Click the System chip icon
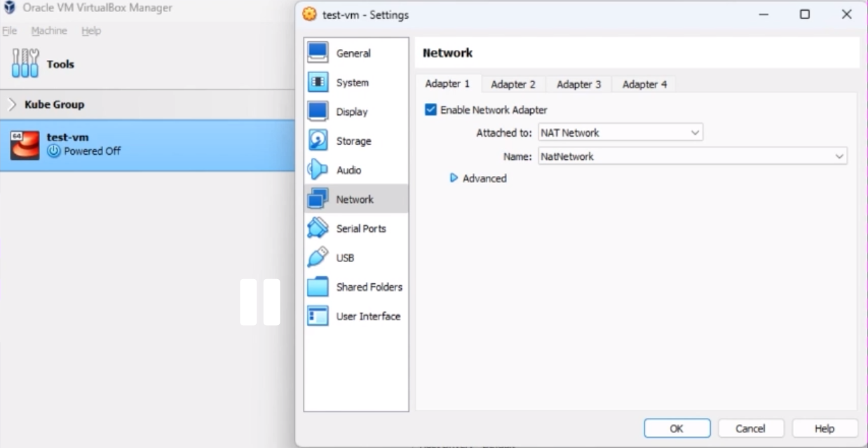This screenshot has width=868, height=448. coord(318,82)
